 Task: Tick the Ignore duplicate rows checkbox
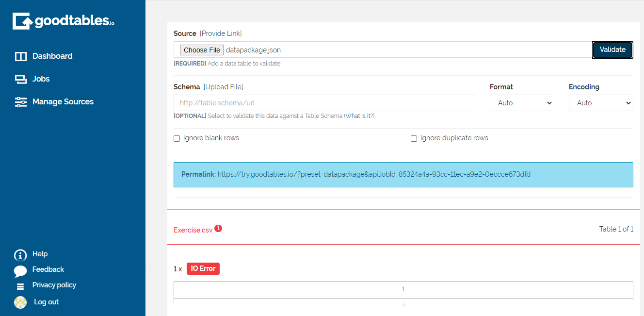tap(414, 138)
